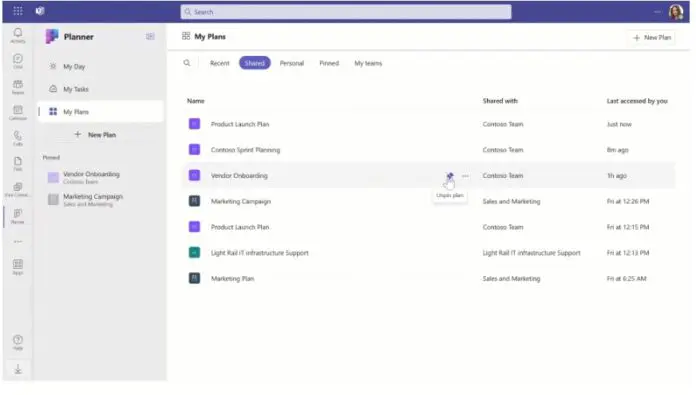Viewport: 696px width, 395px height.
Task: Open Help in the Teams rail
Action: point(18,342)
